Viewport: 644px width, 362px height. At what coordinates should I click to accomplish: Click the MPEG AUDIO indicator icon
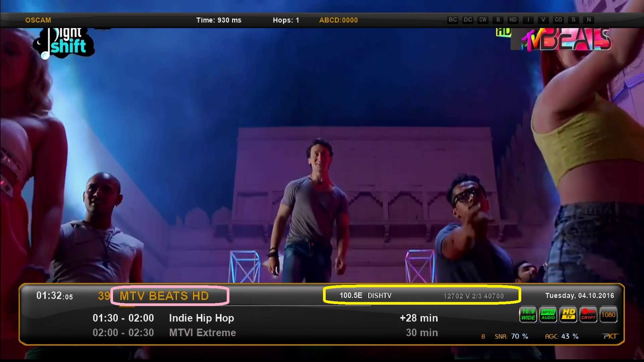(548, 314)
